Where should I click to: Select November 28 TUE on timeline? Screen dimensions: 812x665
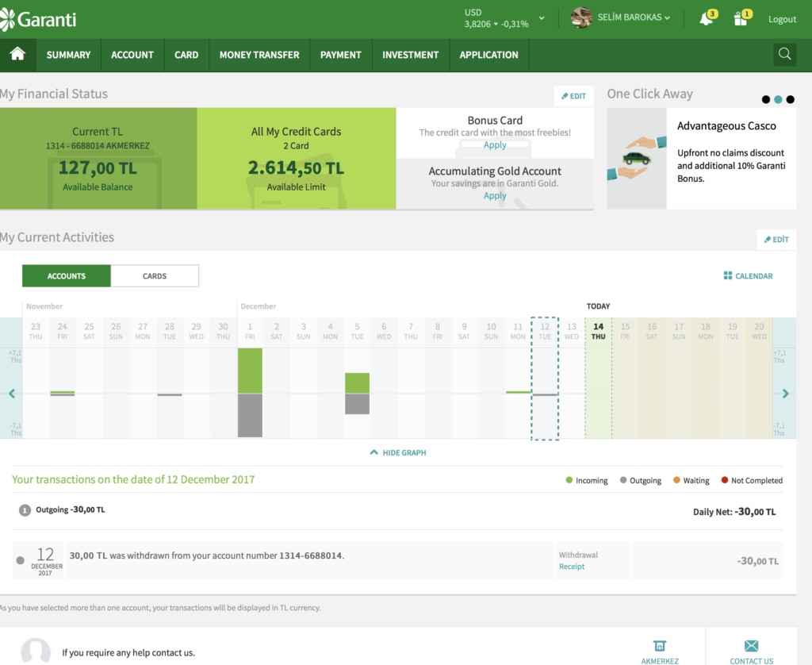170,331
